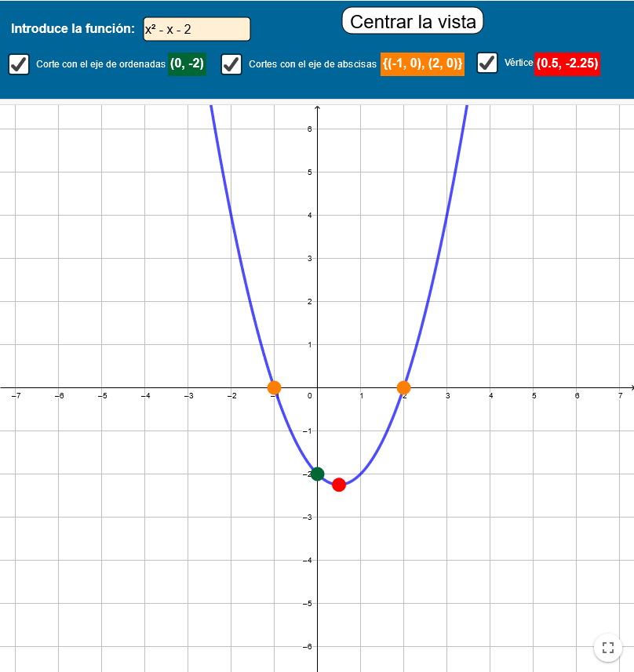This screenshot has width=634, height=672.
Task: Click the x-axis tick label 5
Action: click(534, 395)
